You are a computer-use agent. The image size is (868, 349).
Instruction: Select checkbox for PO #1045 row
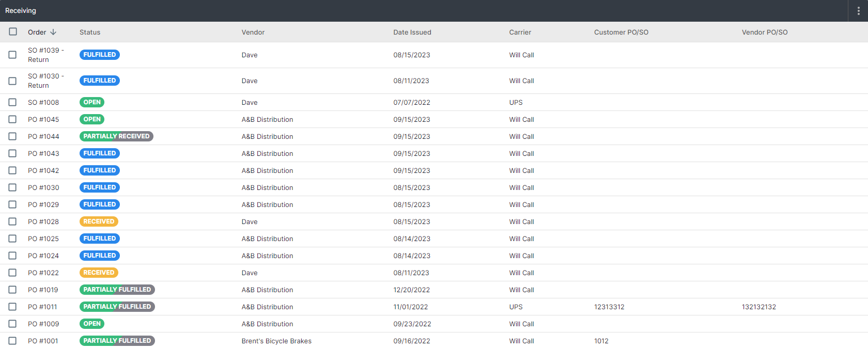click(13, 119)
